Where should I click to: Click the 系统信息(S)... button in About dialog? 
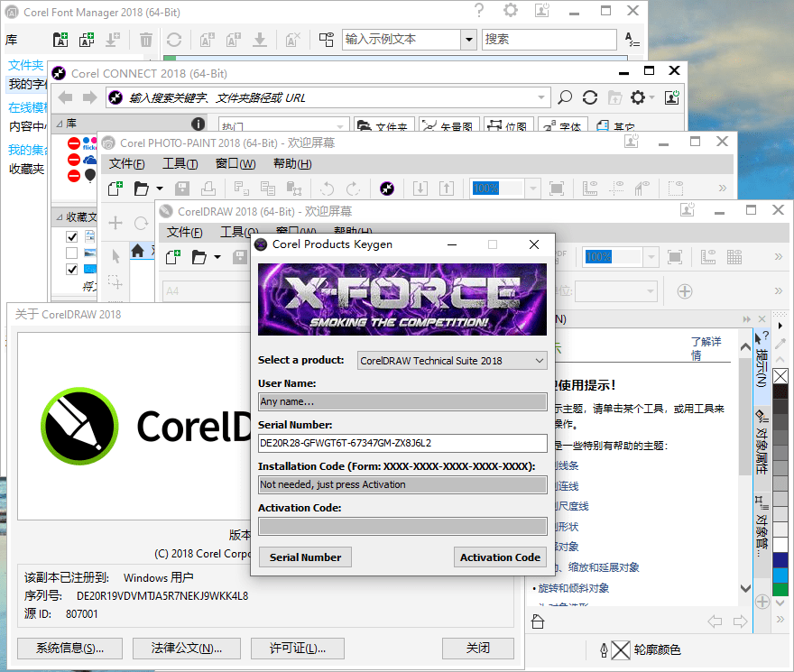point(69,649)
